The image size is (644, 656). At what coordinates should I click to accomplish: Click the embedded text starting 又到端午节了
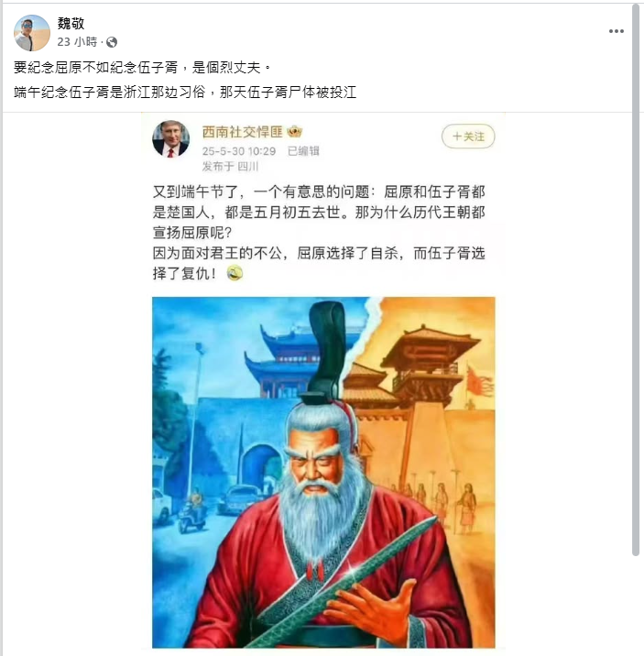pos(319,233)
